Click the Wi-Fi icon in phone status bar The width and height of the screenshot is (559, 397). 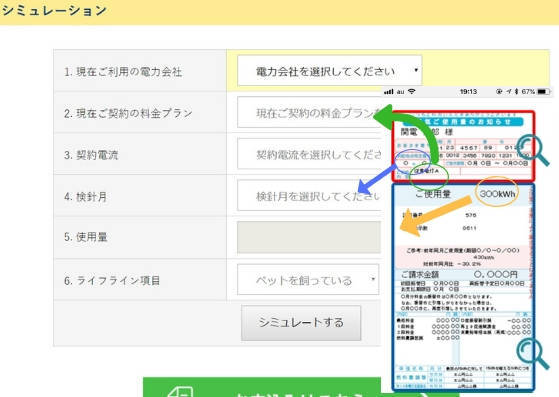[x=412, y=92]
